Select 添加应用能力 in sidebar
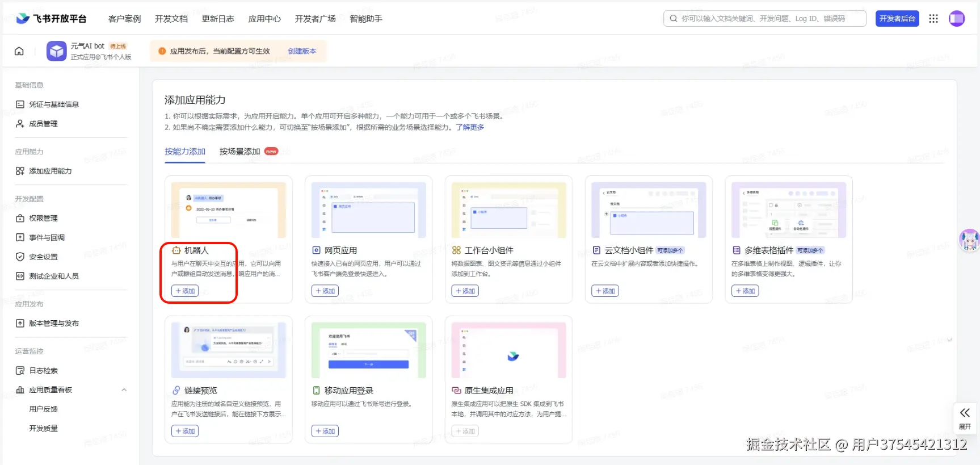Image resolution: width=980 pixels, height=465 pixels. tap(51, 171)
